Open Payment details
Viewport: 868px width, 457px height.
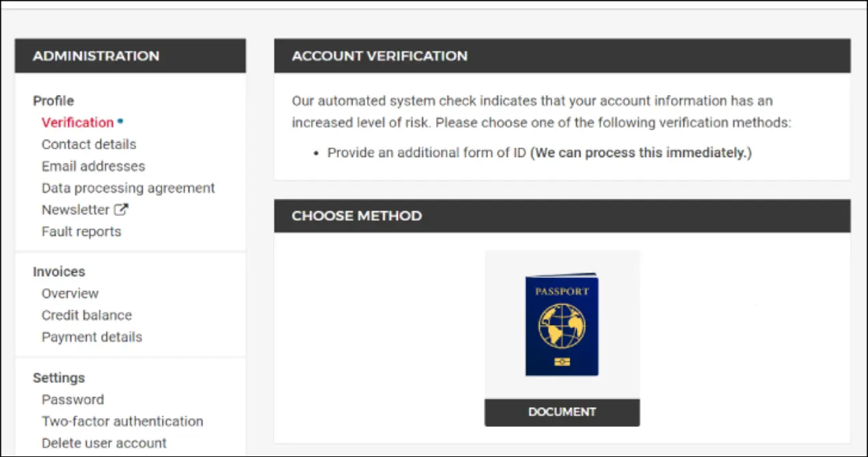click(92, 337)
